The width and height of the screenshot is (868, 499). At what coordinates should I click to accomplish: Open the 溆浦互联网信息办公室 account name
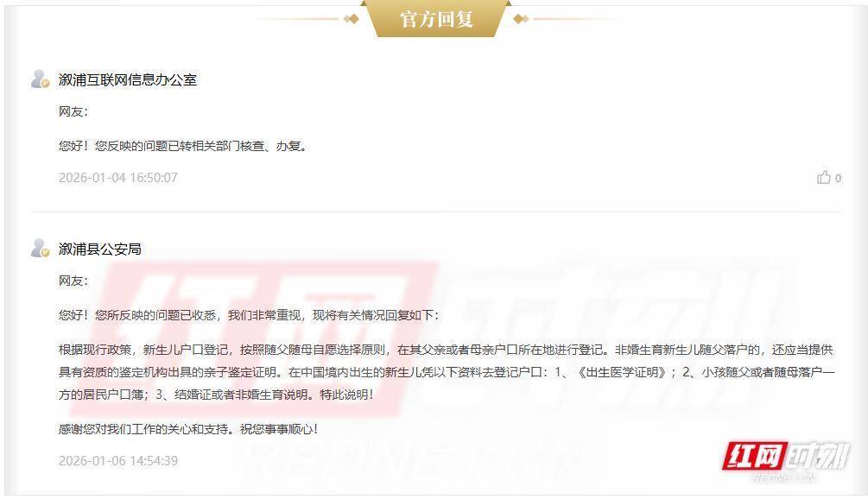click(127, 79)
